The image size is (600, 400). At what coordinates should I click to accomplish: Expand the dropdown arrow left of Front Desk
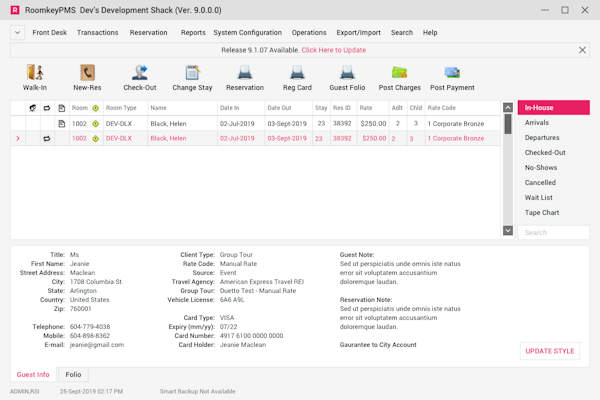[x=17, y=32]
